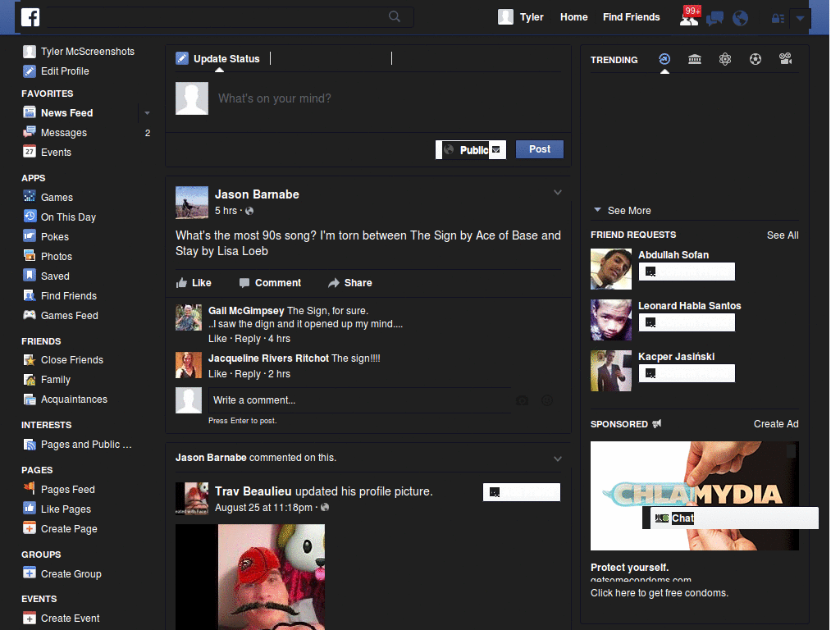Open the notifications globe icon
Viewport: 840px width, 630px height.
(740, 18)
